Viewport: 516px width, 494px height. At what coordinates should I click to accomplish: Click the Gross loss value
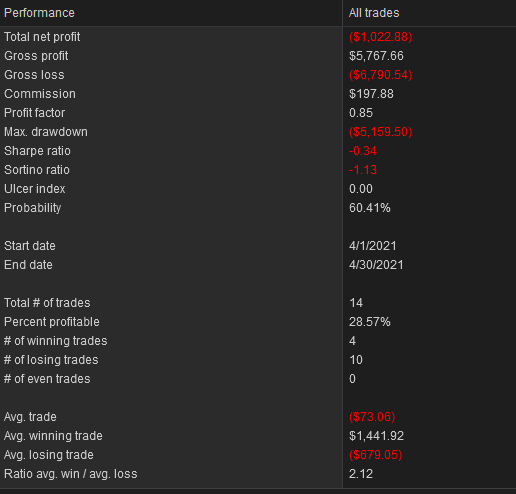(x=380, y=75)
